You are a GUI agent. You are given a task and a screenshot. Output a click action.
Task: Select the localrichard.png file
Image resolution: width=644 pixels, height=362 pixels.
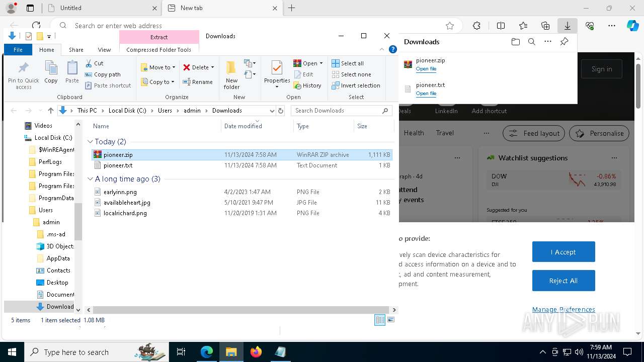click(242, 213)
